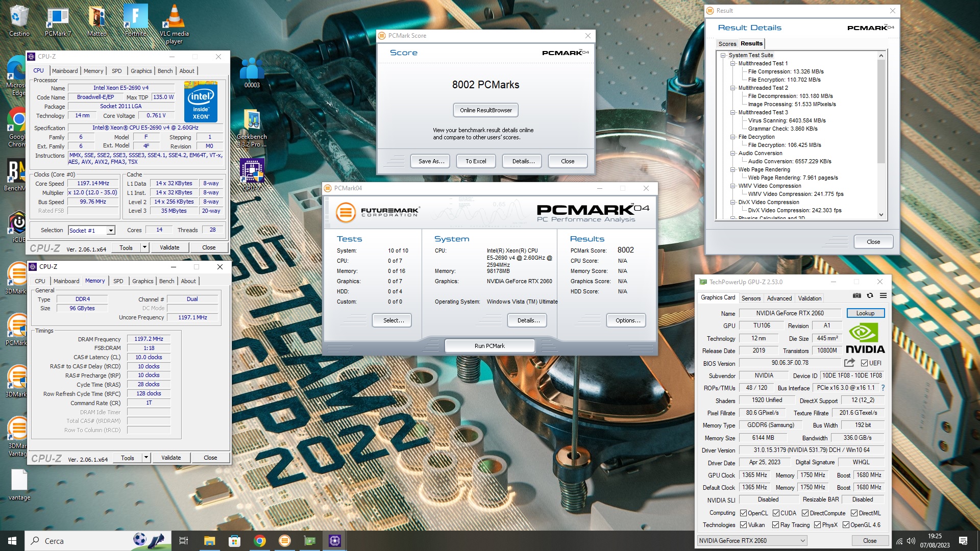Open Microsoft Store from the taskbar

[234, 541]
